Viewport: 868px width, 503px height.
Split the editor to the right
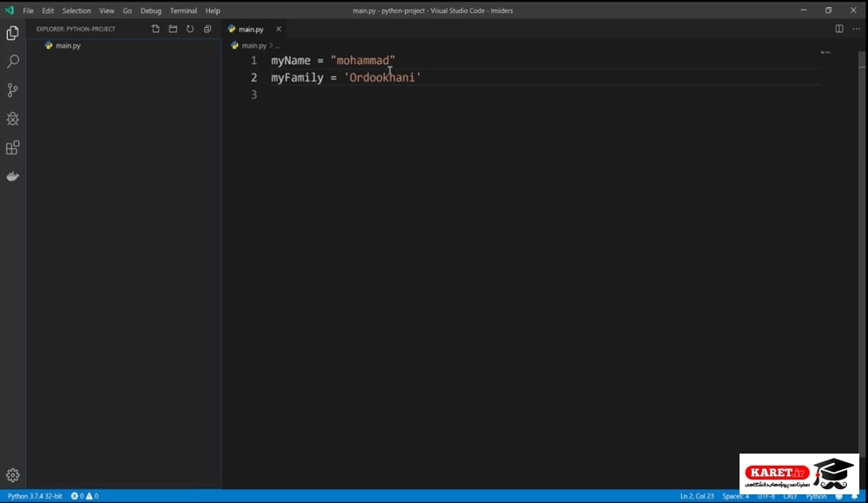(839, 29)
